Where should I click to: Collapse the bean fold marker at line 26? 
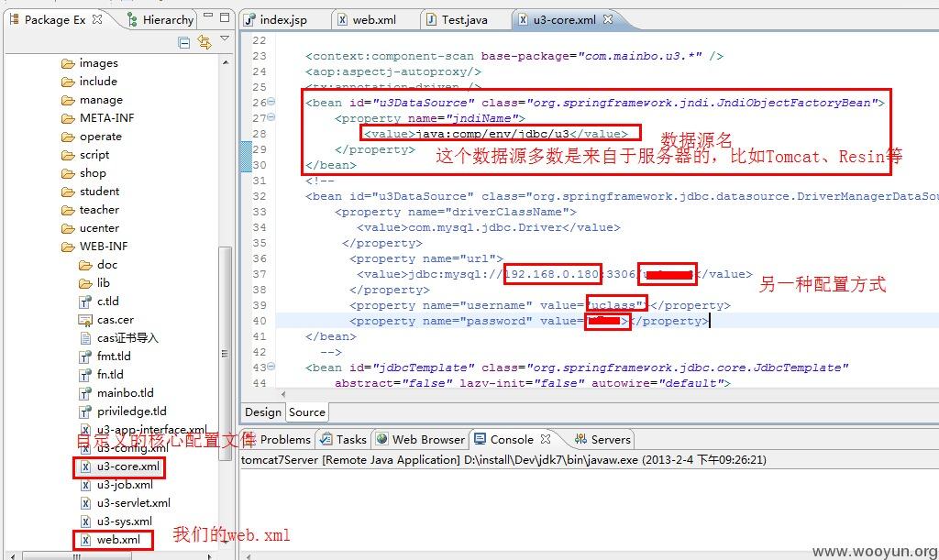click(x=271, y=102)
